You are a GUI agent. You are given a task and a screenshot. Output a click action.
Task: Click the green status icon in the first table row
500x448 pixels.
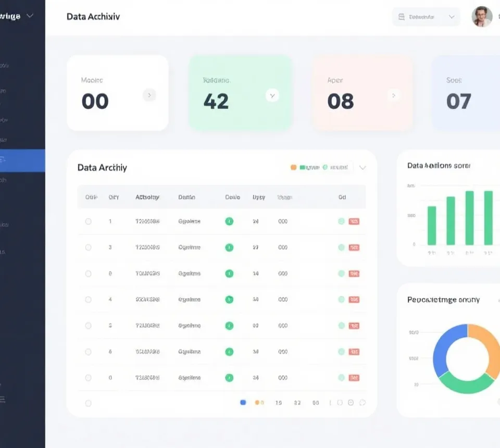pos(229,221)
